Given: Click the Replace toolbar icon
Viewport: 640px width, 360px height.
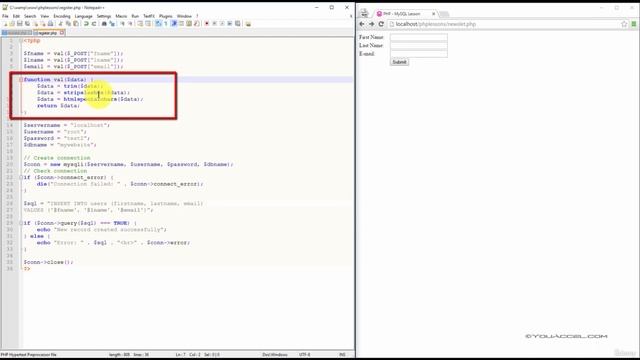Looking at the screenshot, I should [x=111, y=24].
